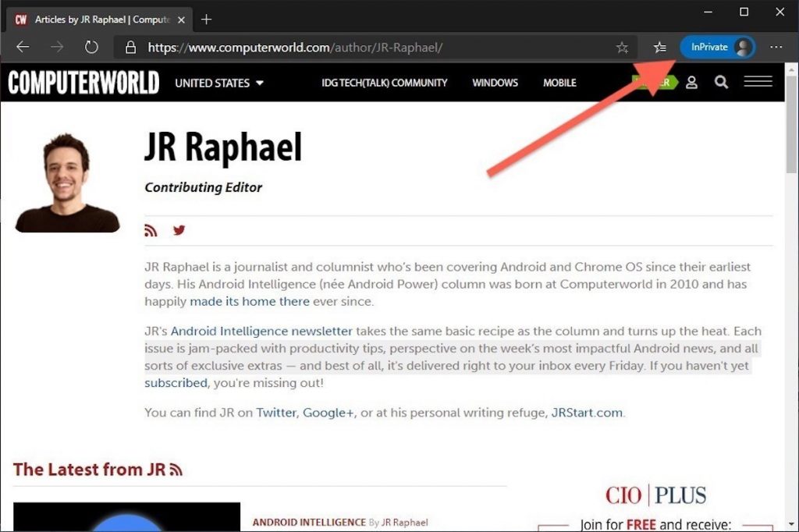799x532 pixels.
Task: Click JR Raphael's profile photo
Action: (67, 183)
